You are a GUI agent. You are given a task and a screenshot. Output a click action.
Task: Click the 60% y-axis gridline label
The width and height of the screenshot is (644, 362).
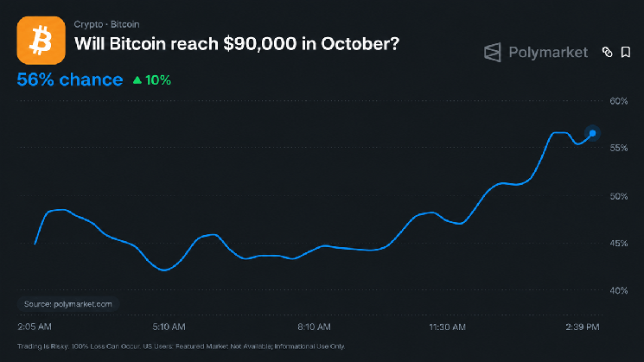[x=619, y=101]
